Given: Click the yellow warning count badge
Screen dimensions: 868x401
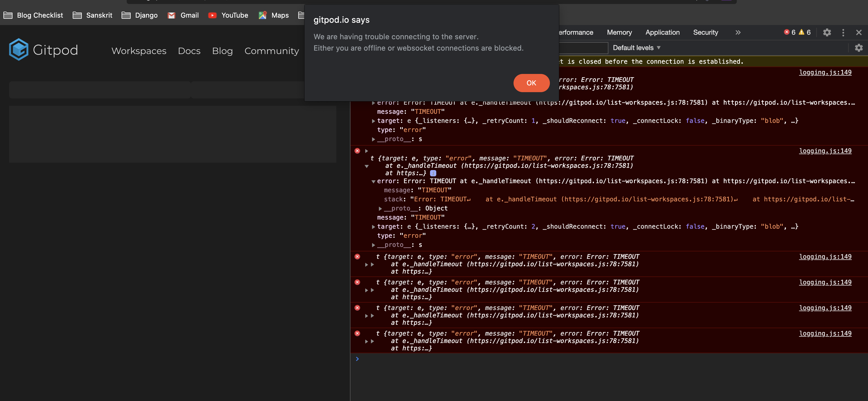Looking at the screenshot, I should 805,32.
